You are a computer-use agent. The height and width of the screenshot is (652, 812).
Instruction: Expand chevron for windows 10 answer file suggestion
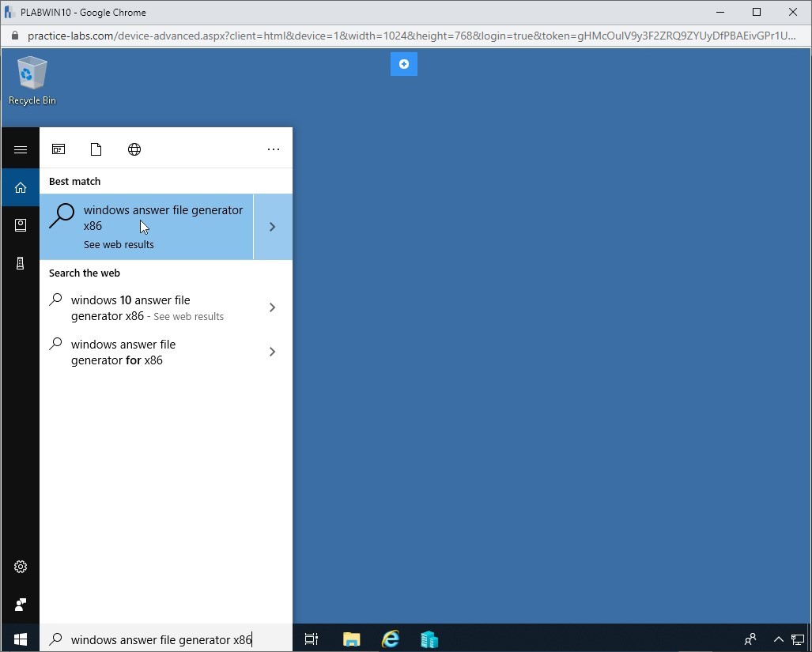click(x=273, y=308)
